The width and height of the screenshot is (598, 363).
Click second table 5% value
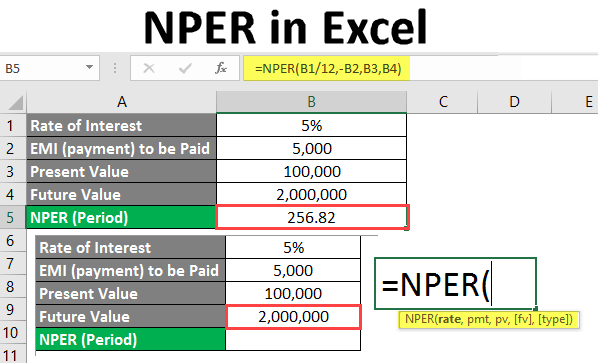[x=293, y=247]
